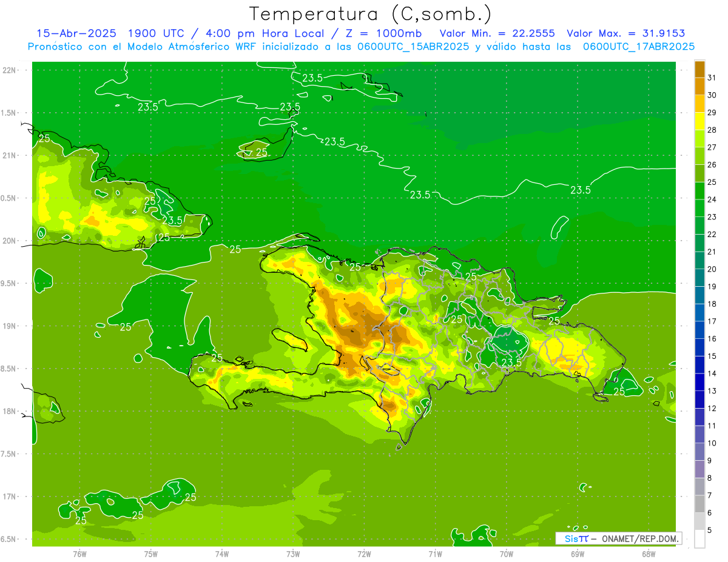Click the 0.5N latitude label
The image size is (728, 562).
coord(8,198)
